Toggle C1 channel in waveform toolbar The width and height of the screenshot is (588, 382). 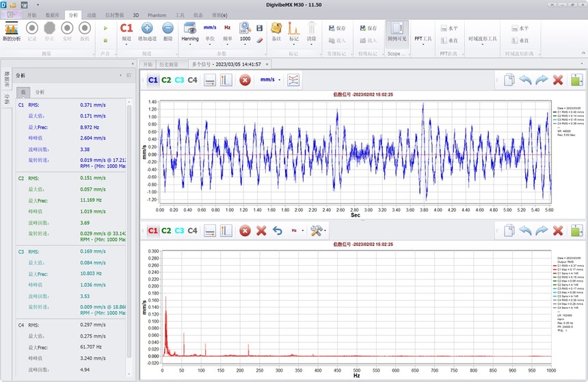pyautogui.click(x=153, y=80)
